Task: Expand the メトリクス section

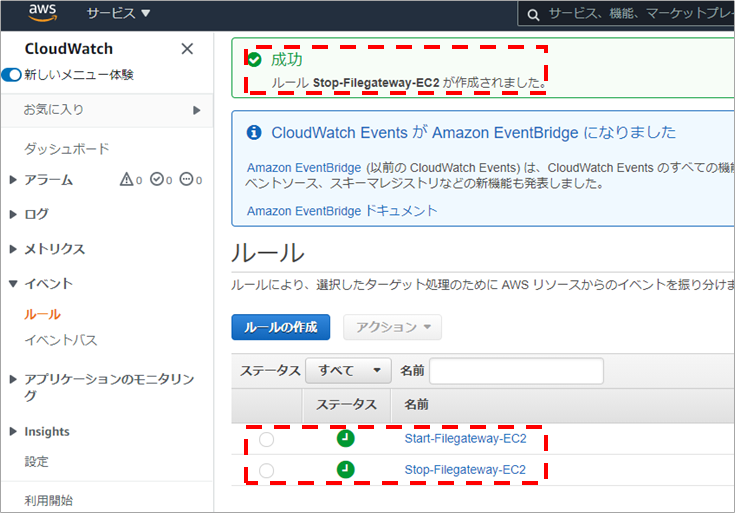Action: tap(13, 249)
